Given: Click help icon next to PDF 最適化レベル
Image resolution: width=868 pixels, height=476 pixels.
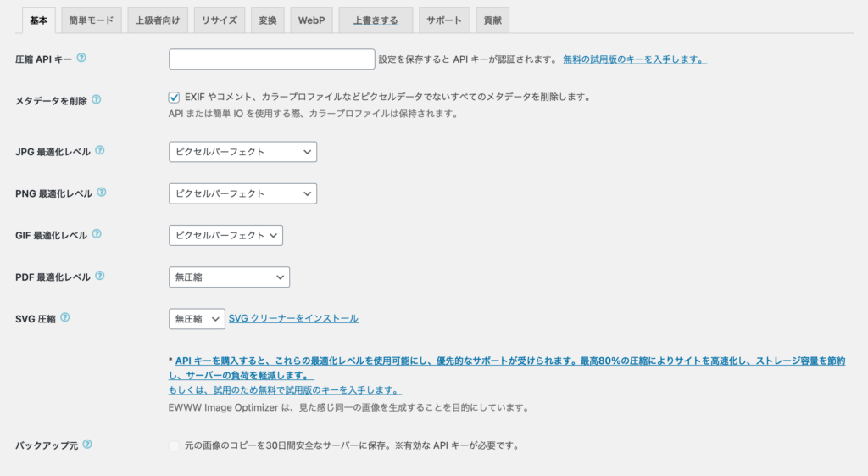Looking at the screenshot, I should 100,276.
